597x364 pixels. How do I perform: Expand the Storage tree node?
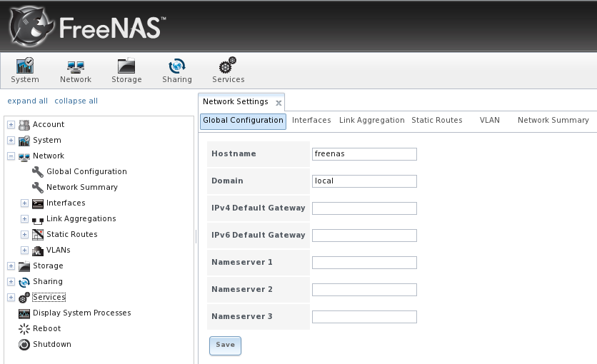(x=11, y=266)
